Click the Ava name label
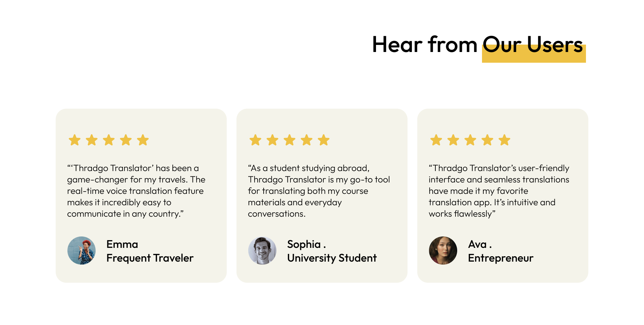This screenshot has height=325, width=644. point(480,244)
